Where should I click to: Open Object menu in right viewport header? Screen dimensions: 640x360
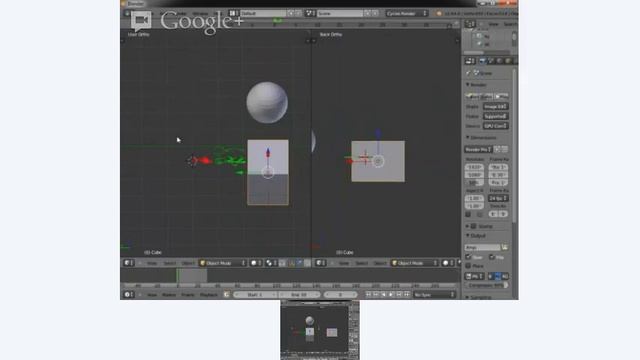point(380,263)
